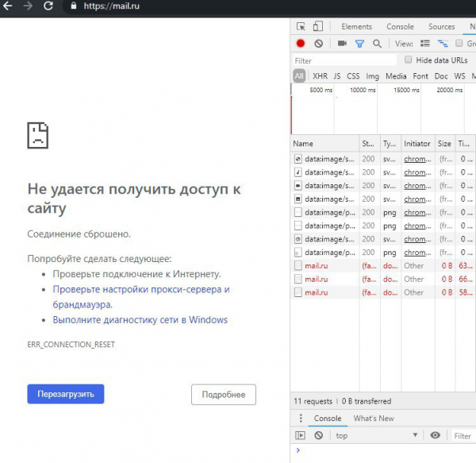Click the inspect element picker icon
This screenshot has height=463, width=476.
tap(301, 27)
